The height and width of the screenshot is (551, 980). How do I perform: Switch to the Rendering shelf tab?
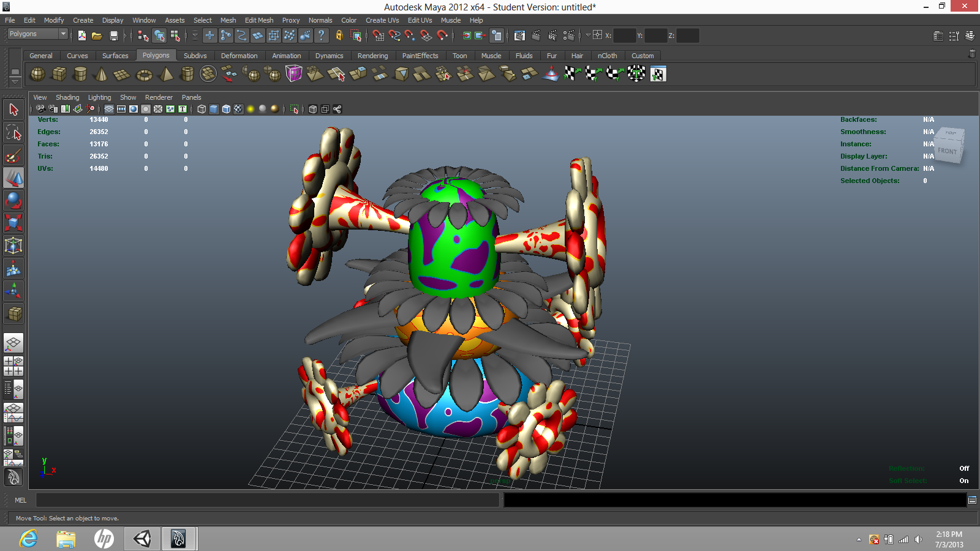[x=372, y=56]
